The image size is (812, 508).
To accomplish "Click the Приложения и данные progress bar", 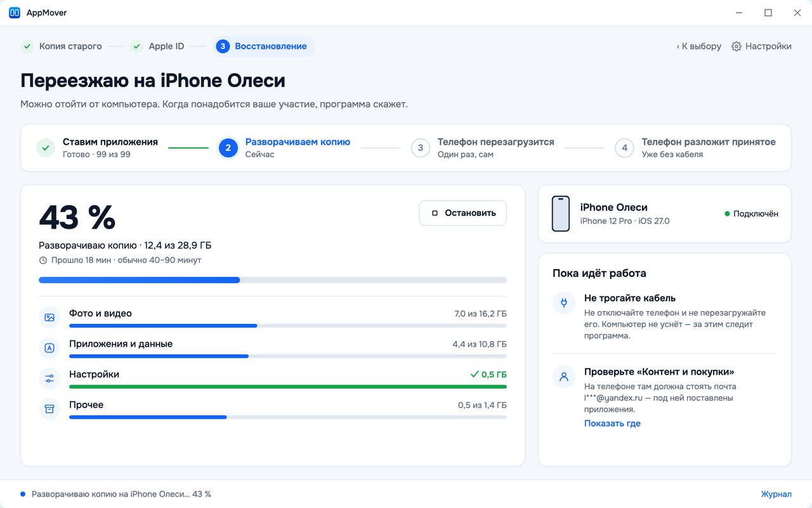I will pyautogui.click(x=288, y=356).
